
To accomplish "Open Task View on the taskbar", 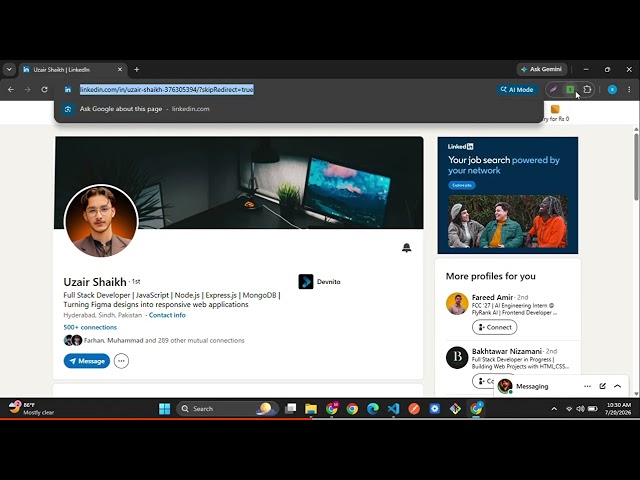I will [291, 409].
